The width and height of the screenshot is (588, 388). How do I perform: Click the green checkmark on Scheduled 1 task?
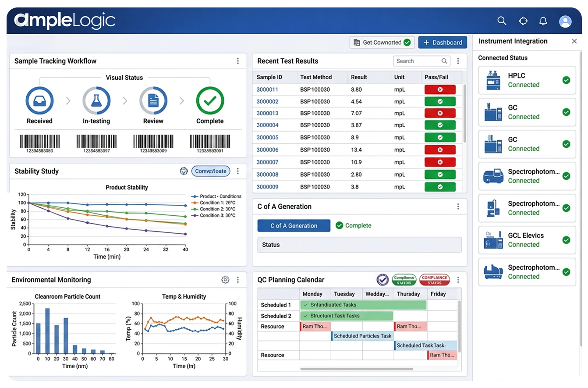tap(305, 305)
